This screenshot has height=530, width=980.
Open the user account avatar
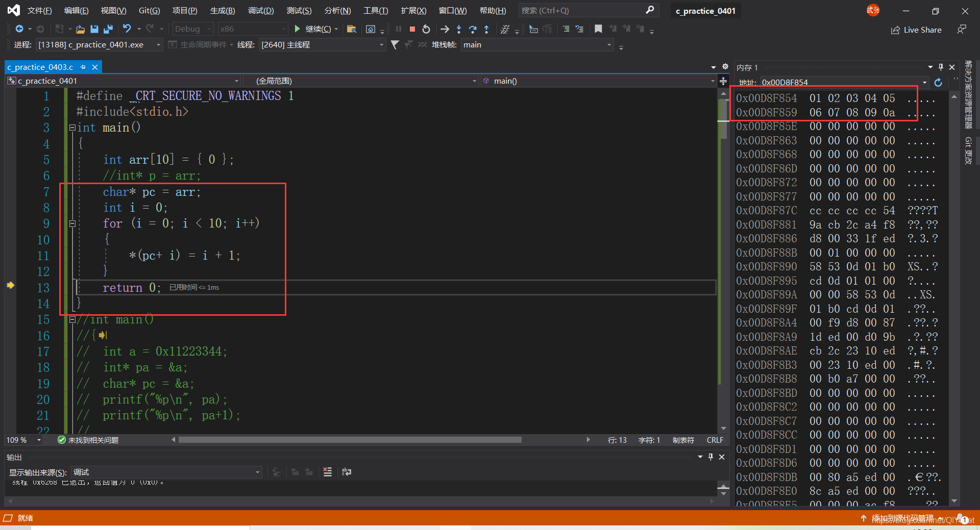pos(873,10)
